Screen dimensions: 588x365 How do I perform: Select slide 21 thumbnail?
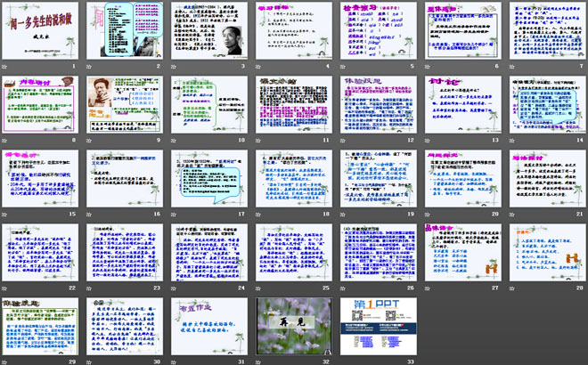[x=548, y=178]
